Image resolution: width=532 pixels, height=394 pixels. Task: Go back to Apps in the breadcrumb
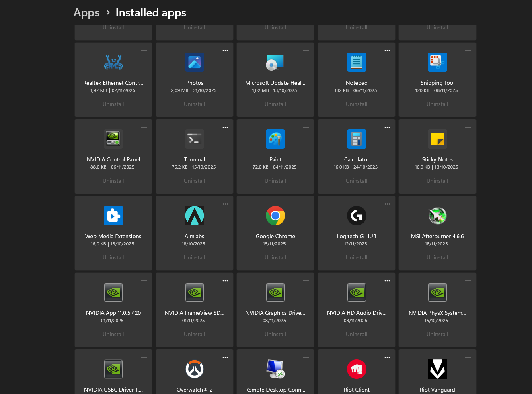click(x=86, y=13)
